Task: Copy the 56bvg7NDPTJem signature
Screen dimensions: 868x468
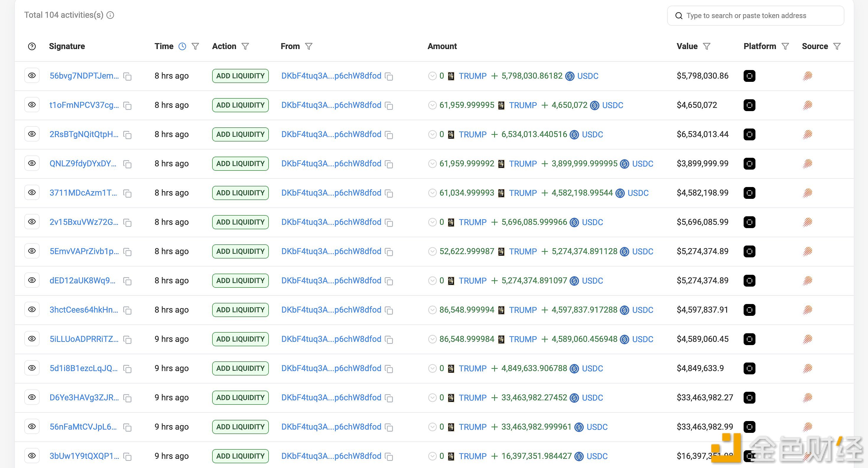Action: pos(127,77)
